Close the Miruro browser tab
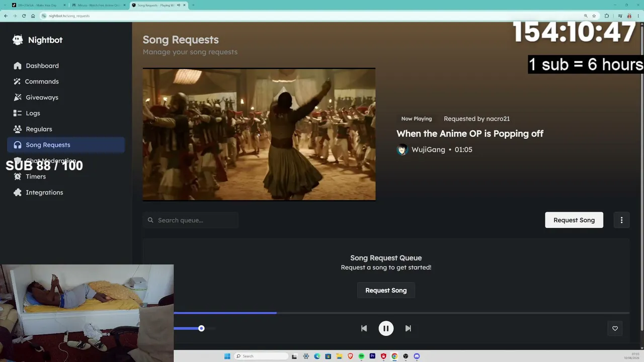Viewport: 644px width, 362px height. pos(124,5)
